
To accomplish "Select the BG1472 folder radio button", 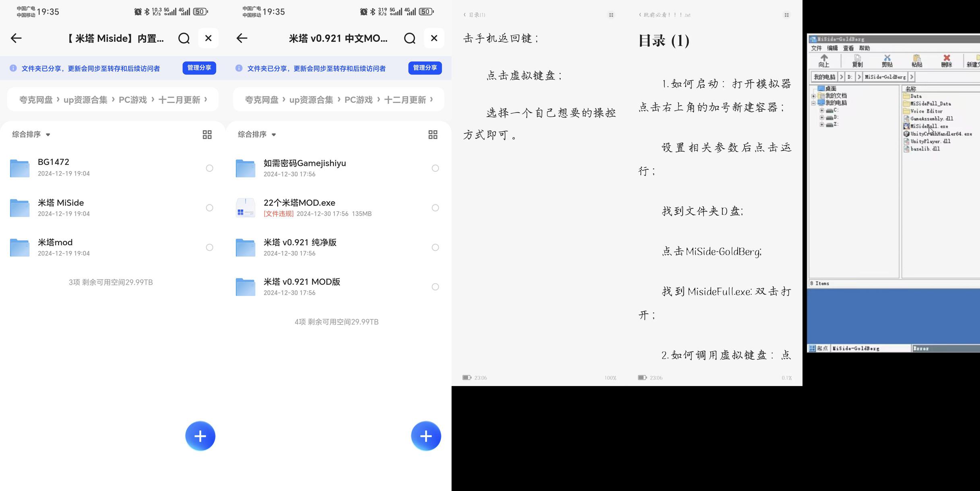I will pos(210,168).
